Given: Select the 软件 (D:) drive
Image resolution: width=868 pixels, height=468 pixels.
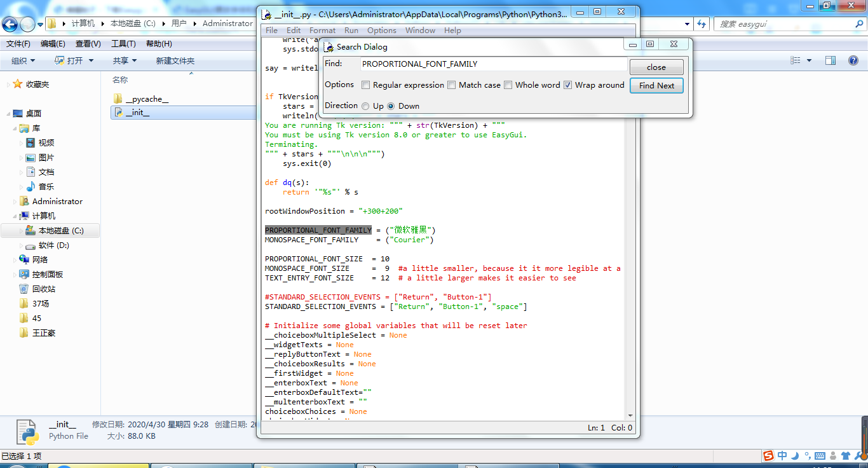Looking at the screenshot, I should pos(48,245).
